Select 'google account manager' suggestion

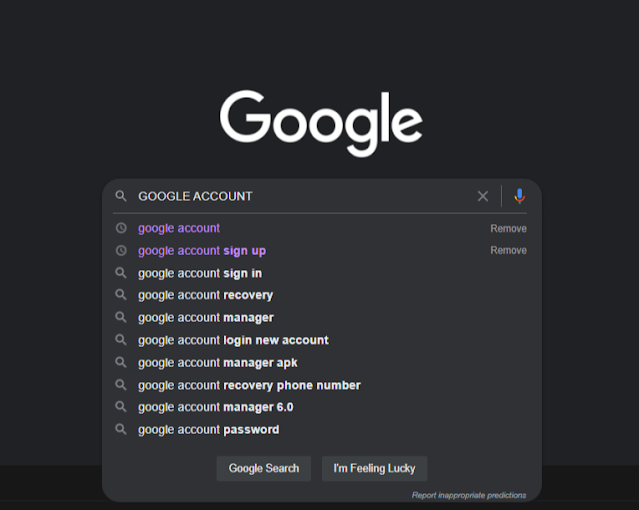(322, 317)
